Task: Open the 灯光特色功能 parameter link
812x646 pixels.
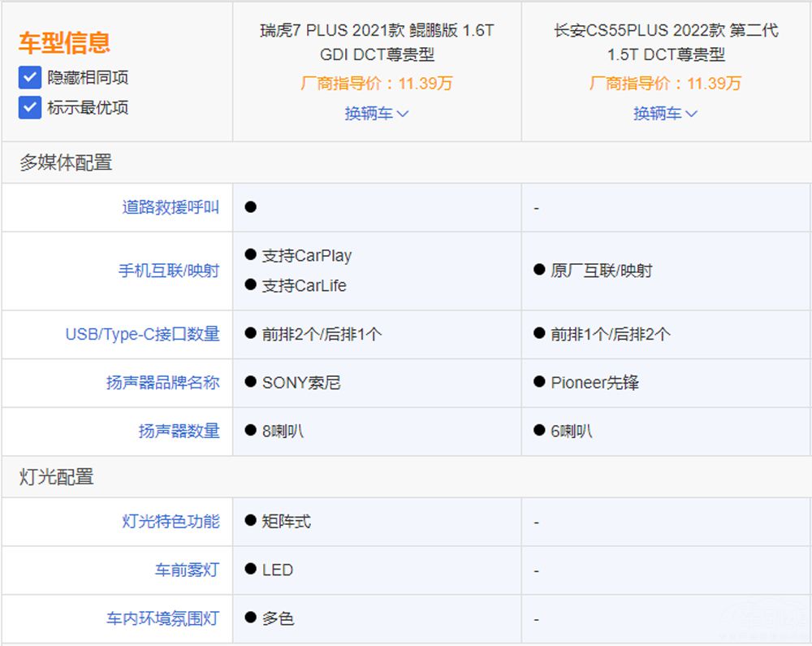Action: coord(171,521)
